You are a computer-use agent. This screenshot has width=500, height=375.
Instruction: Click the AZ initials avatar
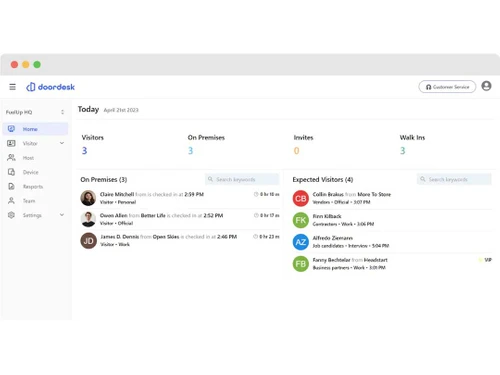pos(301,242)
